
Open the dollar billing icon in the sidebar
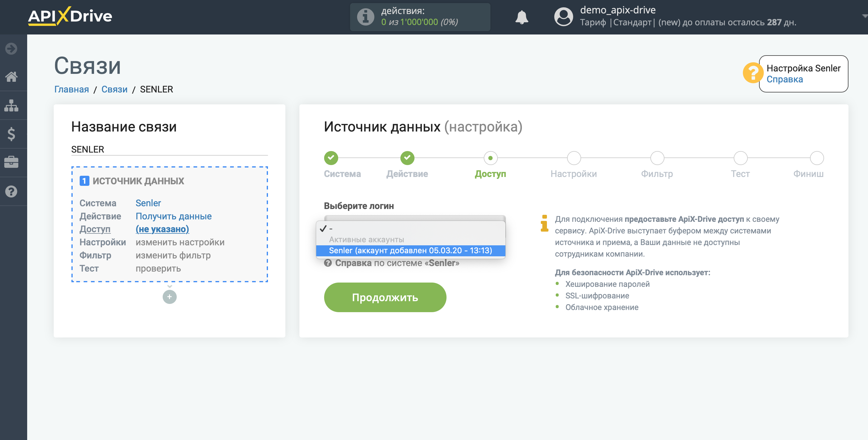(x=11, y=134)
